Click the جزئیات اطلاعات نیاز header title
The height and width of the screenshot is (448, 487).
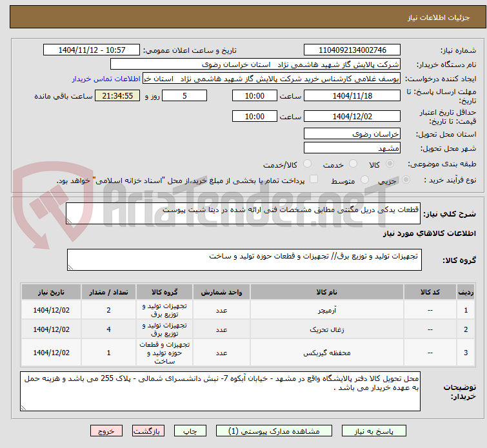438,17
